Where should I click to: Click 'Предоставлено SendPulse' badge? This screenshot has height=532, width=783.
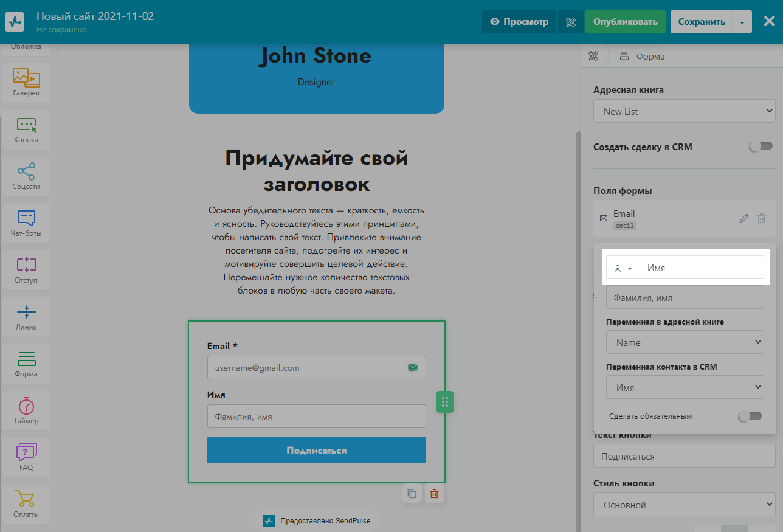click(x=317, y=521)
